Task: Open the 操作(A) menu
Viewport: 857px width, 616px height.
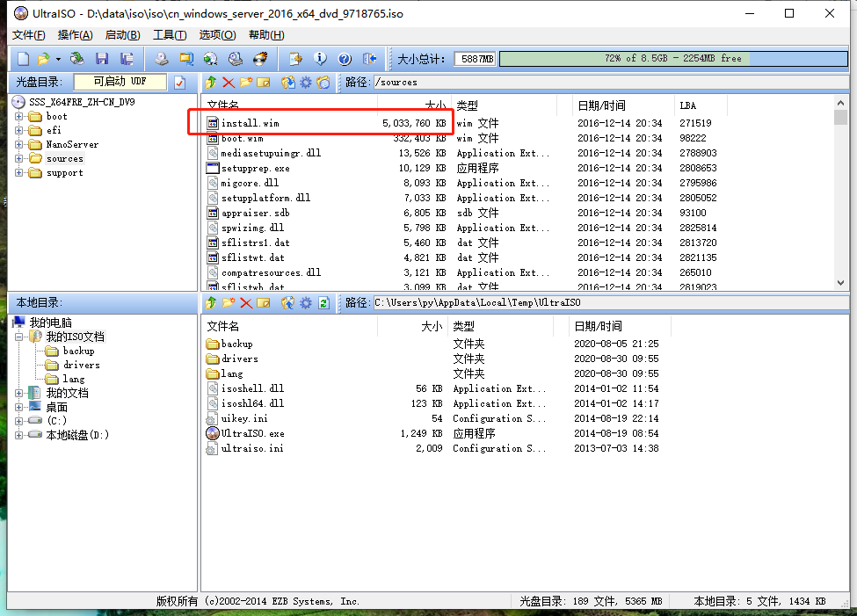Action: tap(75, 35)
